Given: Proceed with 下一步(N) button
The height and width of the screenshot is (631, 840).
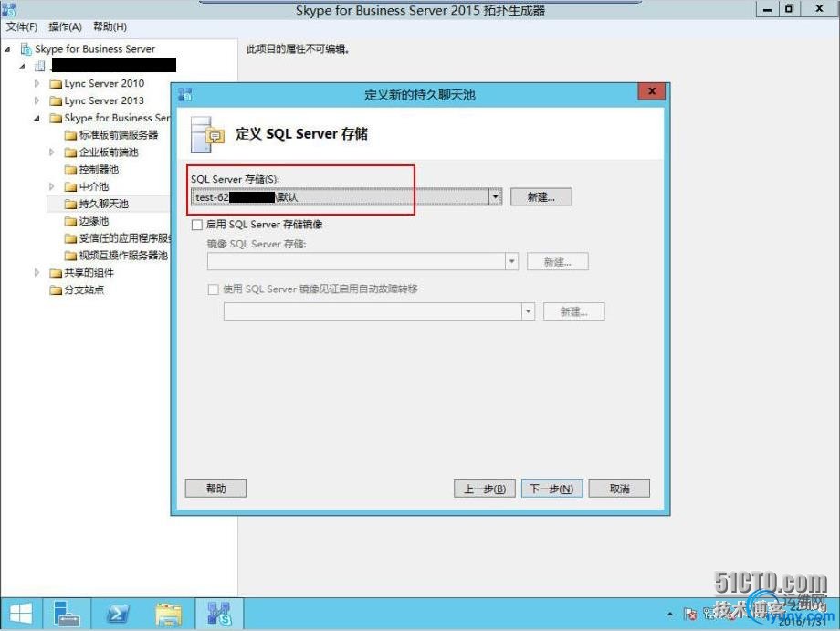Looking at the screenshot, I should pos(551,489).
